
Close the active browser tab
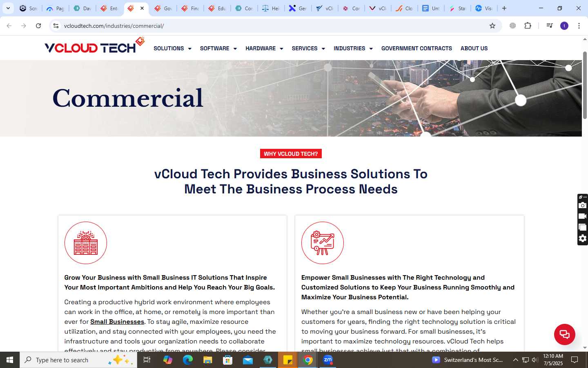click(x=142, y=8)
